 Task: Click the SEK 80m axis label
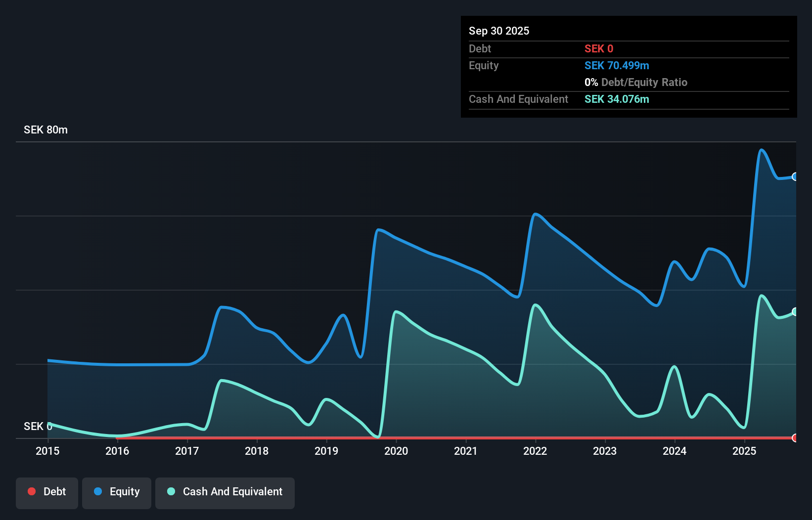click(45, 130)
